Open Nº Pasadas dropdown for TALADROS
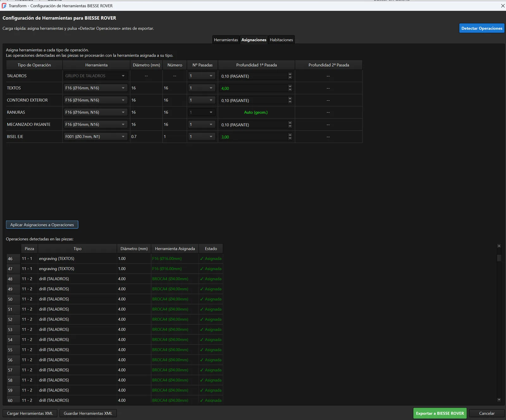The height and width of the screenshot is (420, 506). coord(202,76)
